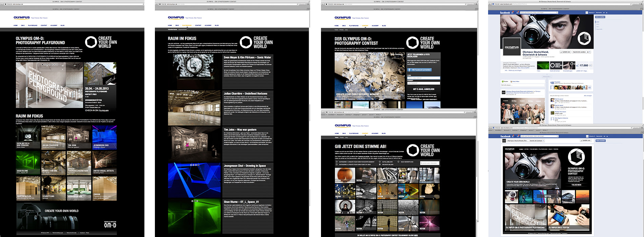Viewport: 644px width, 237px height.
Task: Click Olympus logo on Photography Contest page
Action: (x=343, y=18)
